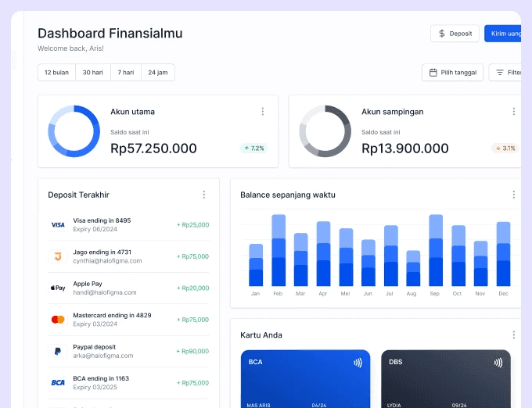The image size is (532, 408).
Task: Open Balance sepanjang waktu three-dot menu
Action: pyautogui.click(x=514, y=195)
